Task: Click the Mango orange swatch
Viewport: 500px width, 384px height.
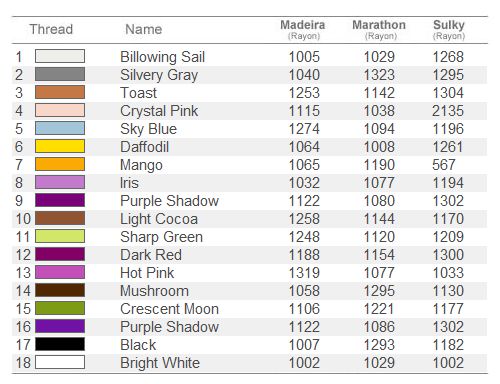Action: [60, 164]
